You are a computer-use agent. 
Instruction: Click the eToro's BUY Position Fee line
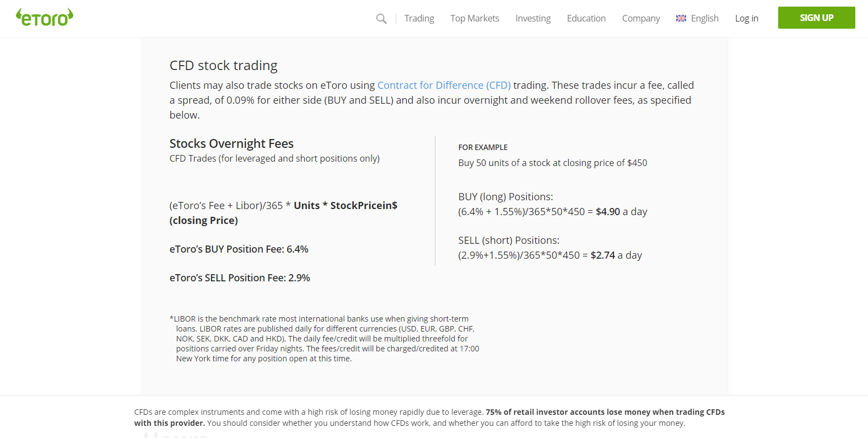(x=239, y=249)
